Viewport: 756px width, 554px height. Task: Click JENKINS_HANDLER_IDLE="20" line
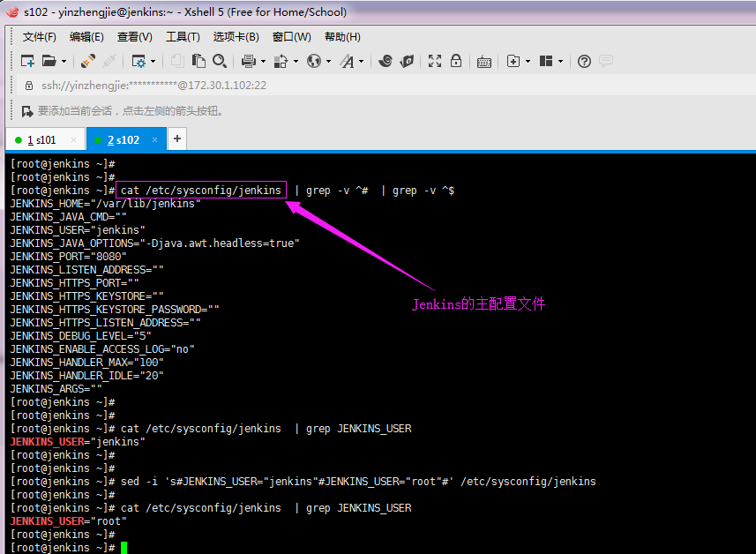[86, 376]
